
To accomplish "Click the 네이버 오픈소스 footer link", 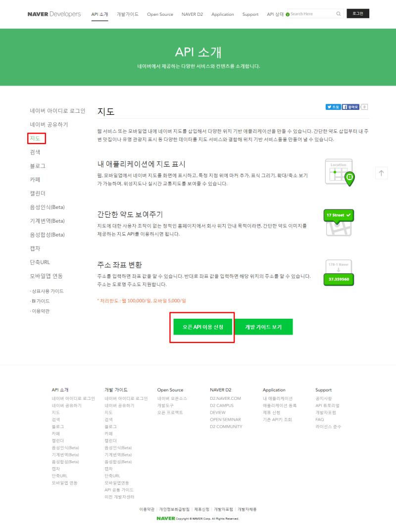I will tap(172, 398).
